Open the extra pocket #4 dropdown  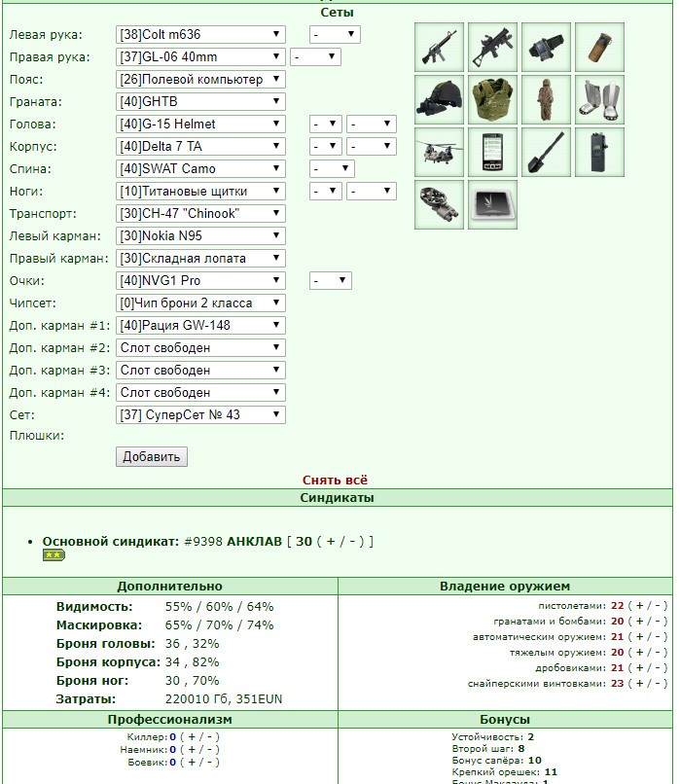coord(200,393)
